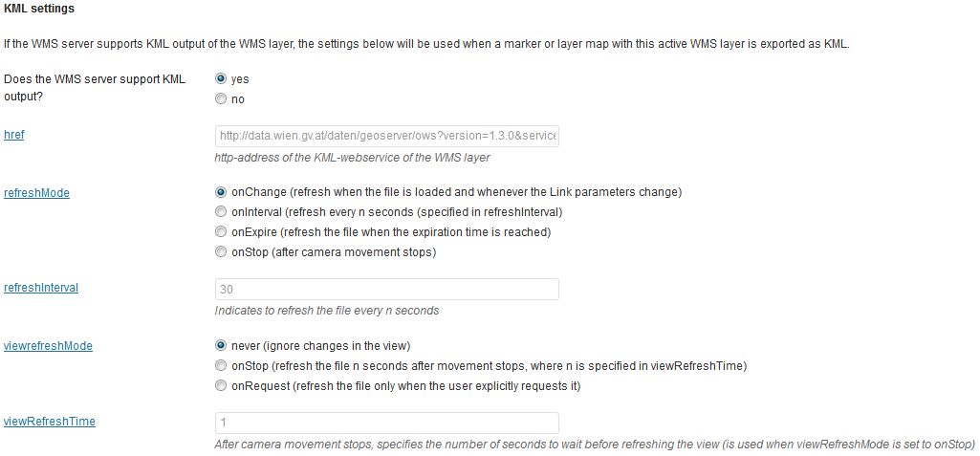980x456 pixels.
Task: Choose onExpire refresh mode
Action: coord(220,231)
